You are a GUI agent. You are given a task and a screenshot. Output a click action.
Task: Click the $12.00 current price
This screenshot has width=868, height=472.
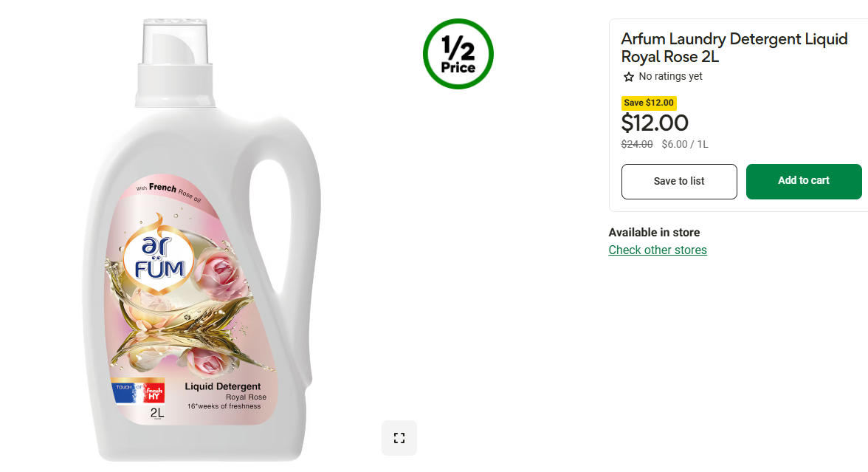[655, 123]
